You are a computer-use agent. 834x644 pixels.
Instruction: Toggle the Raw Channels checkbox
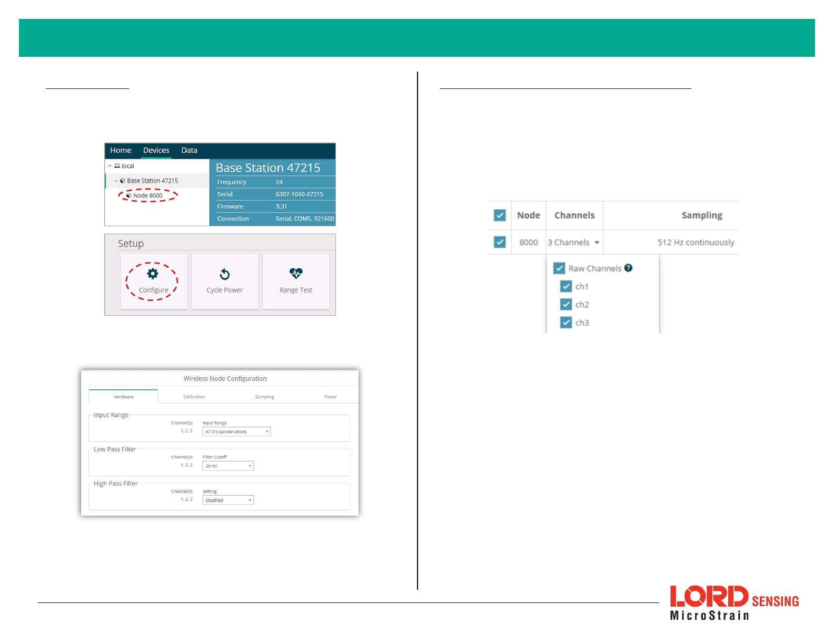coord(559,268)
